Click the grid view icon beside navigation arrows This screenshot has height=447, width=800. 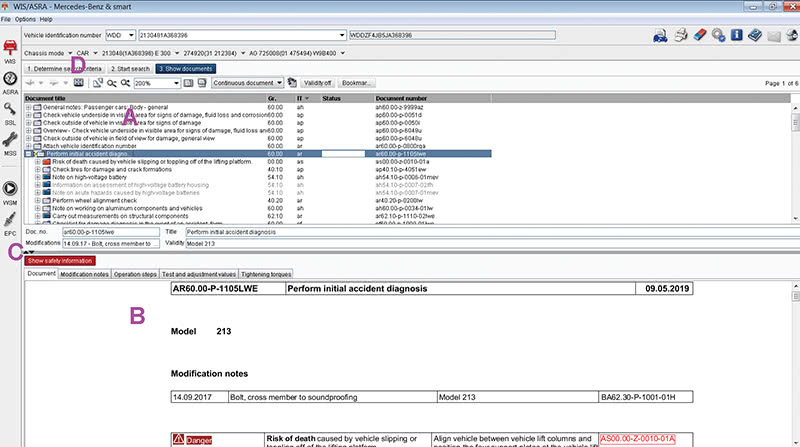(x=79, y=83)
